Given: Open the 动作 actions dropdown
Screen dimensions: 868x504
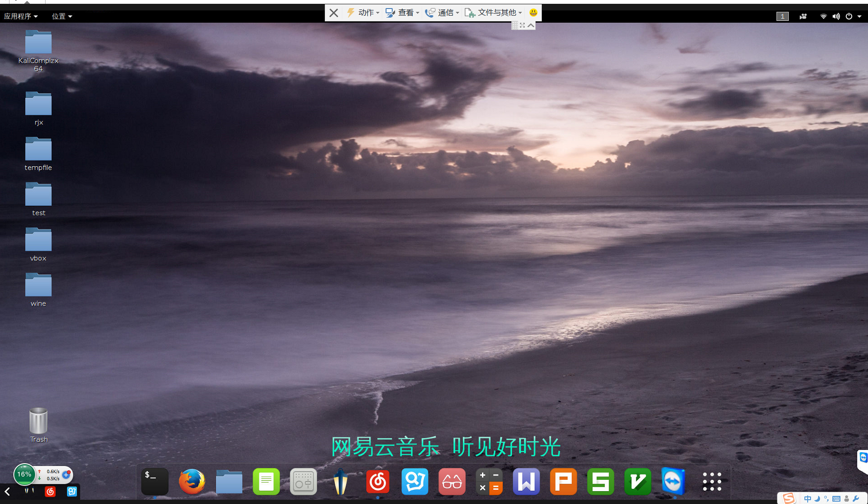Looking at the screenshot, I should [x=363, y=13].
